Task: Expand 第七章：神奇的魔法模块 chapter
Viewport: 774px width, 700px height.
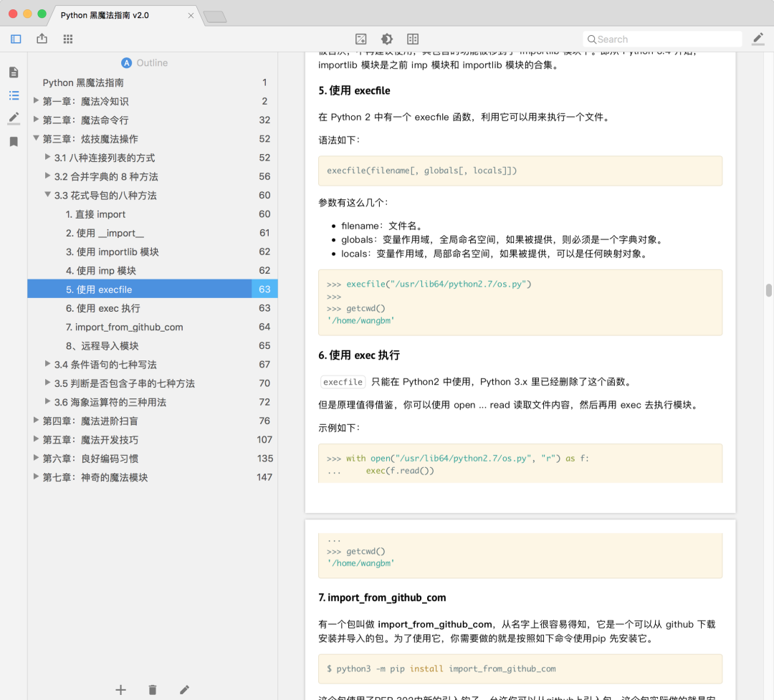Action: [36, 476]
